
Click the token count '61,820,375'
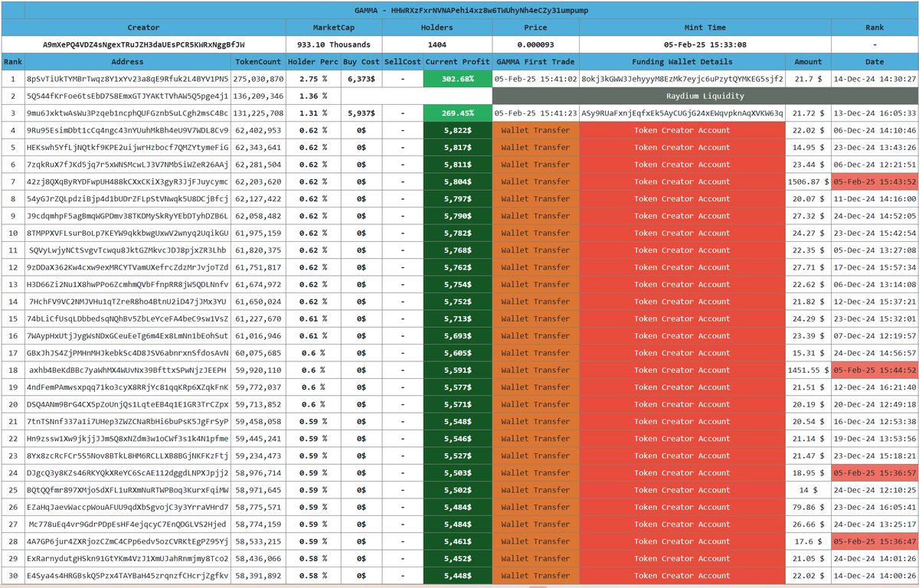tap(258, 250)
